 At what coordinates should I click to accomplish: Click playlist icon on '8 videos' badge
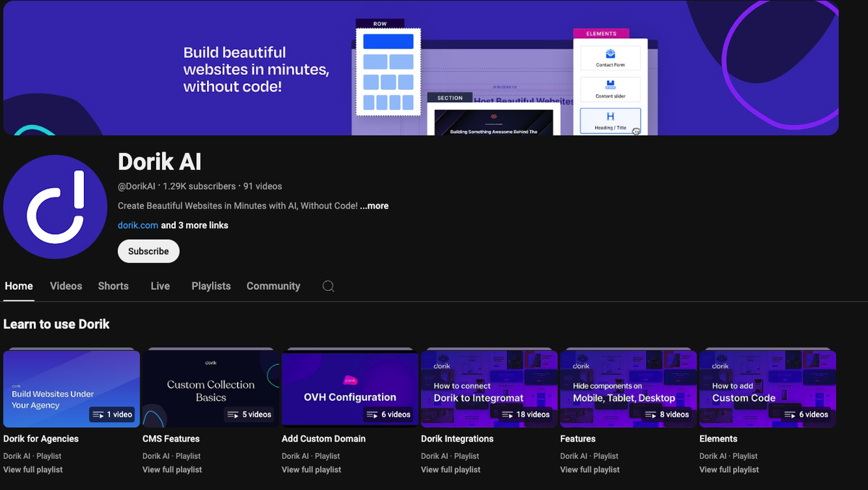[651, 415]
